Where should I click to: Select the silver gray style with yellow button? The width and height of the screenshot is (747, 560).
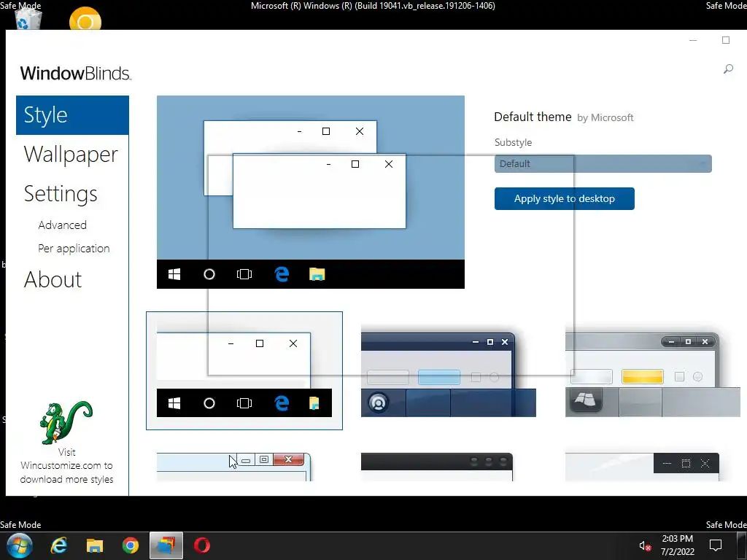coord(652,375)
